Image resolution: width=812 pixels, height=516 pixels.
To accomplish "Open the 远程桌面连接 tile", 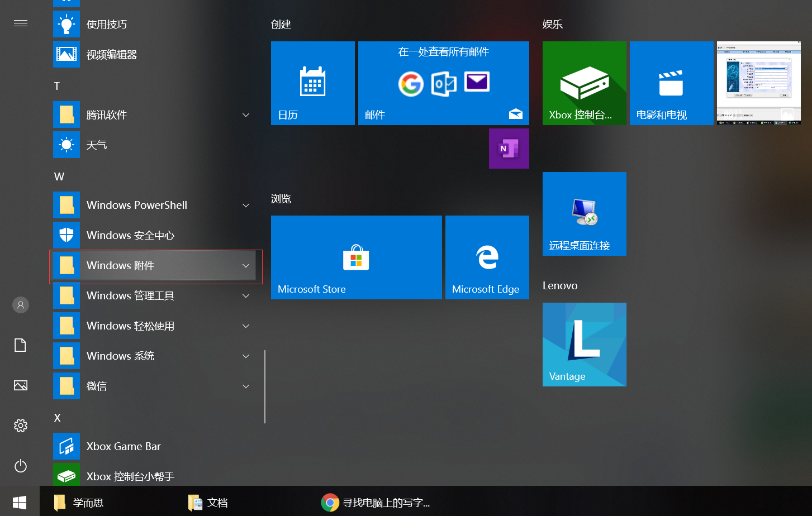I will tap(585, 214).
